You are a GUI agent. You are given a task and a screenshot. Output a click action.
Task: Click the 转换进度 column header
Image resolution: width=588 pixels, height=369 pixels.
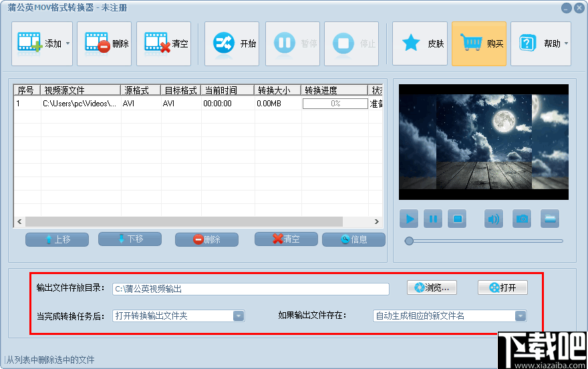[335, 90]
